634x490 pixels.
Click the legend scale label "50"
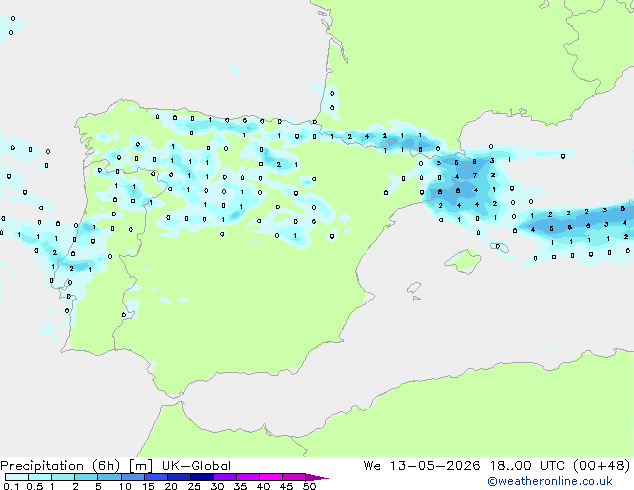point(309,486)
